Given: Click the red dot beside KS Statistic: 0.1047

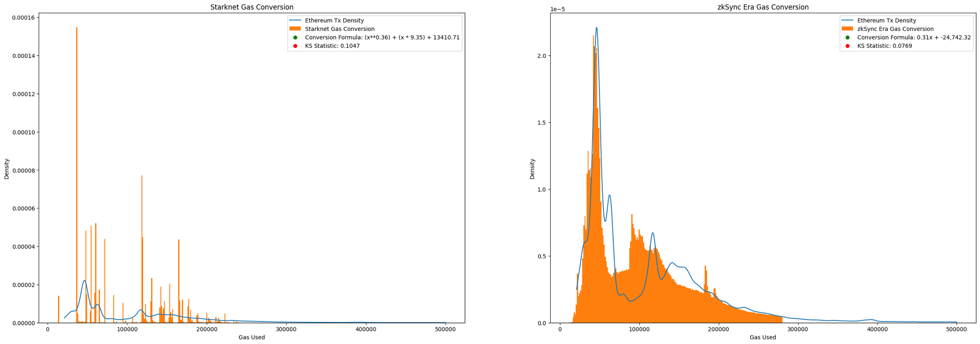Looking at the screenshot, I should click(295, 46).
